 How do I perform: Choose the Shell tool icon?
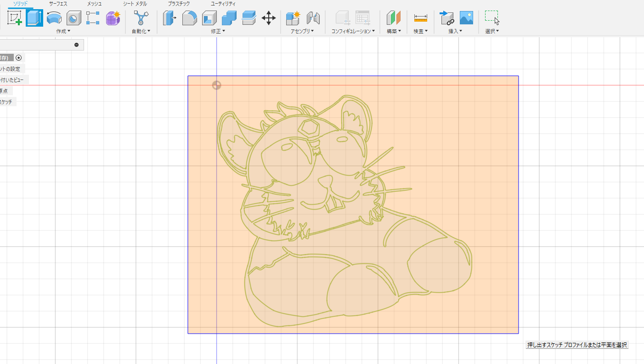(x=209, y=18)
